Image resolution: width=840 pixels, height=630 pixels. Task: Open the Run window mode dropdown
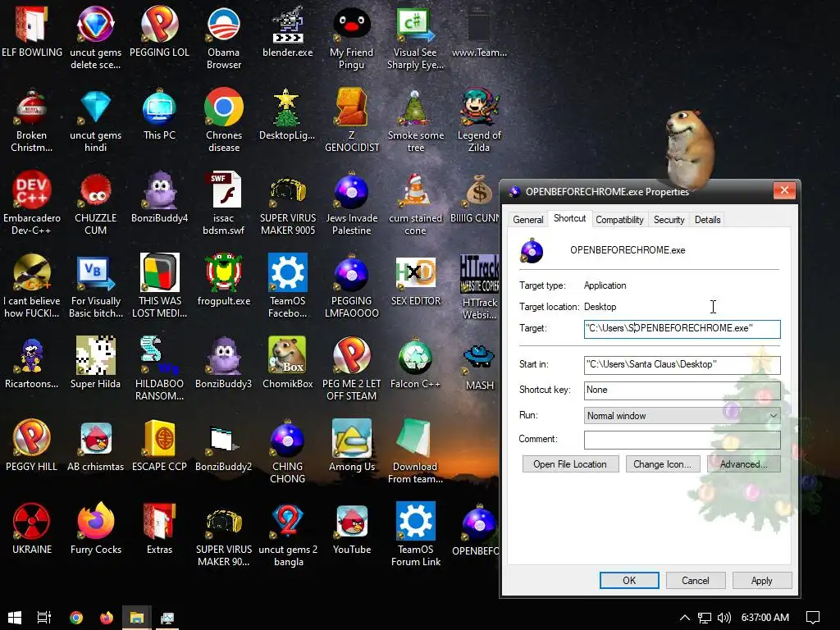(x=682, y=416)
